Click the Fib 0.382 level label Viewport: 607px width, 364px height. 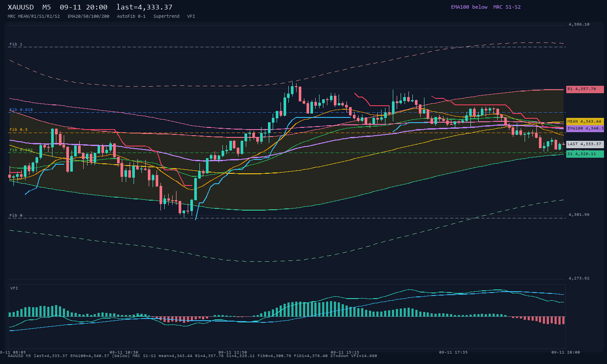[21, 150]
